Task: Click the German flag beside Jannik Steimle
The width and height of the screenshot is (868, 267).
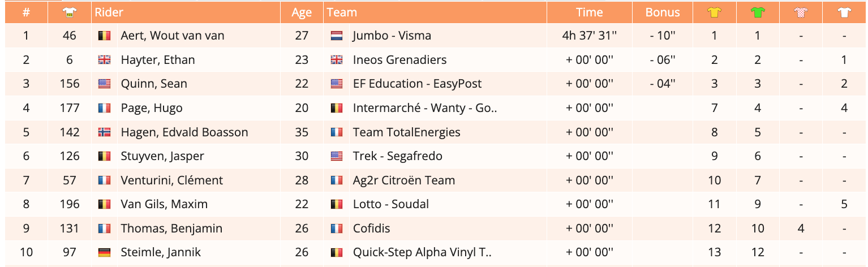Action: 104,252
